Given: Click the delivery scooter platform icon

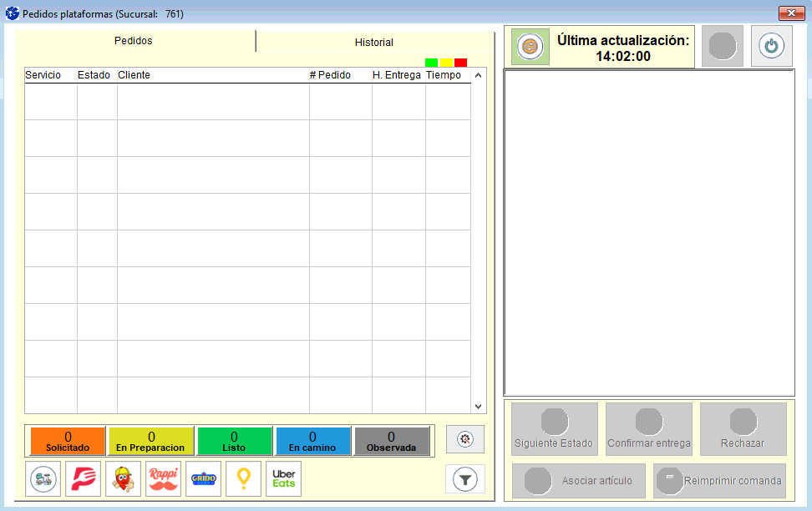Looking at the screenshot, I should point(43,479).
